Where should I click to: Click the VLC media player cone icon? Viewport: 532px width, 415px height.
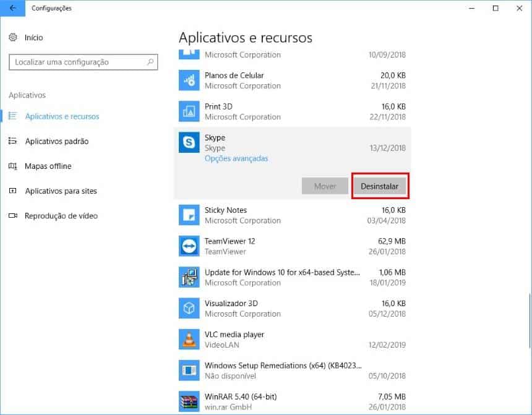click(189, 340)
